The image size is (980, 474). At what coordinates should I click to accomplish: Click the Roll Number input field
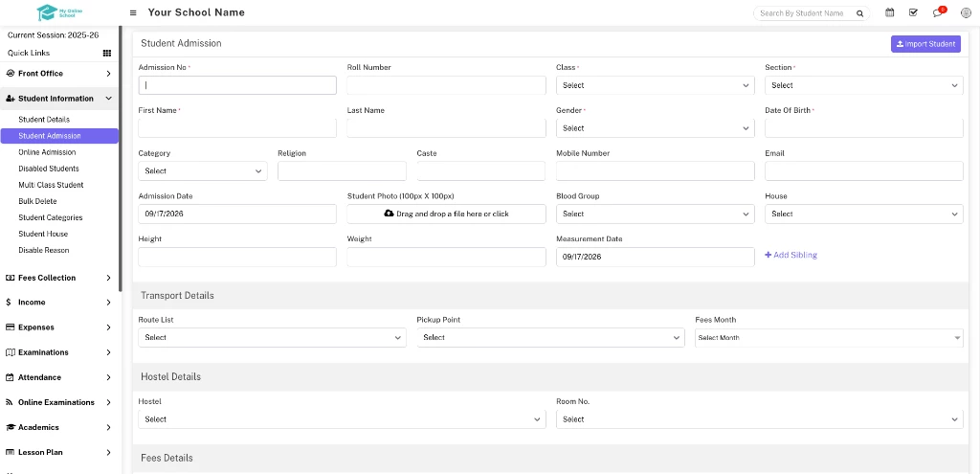pyautogui.click(x=446, y=85)
